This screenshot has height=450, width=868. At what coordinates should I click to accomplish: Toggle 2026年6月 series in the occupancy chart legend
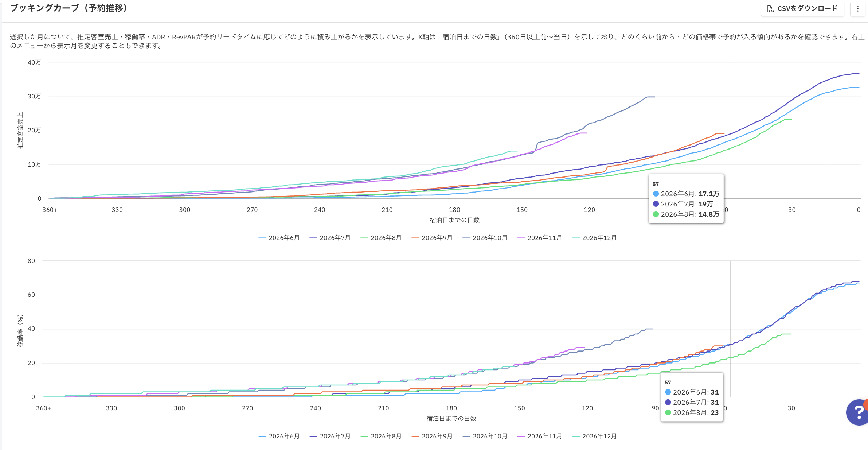pyautogui.click(x=279, y=436)
